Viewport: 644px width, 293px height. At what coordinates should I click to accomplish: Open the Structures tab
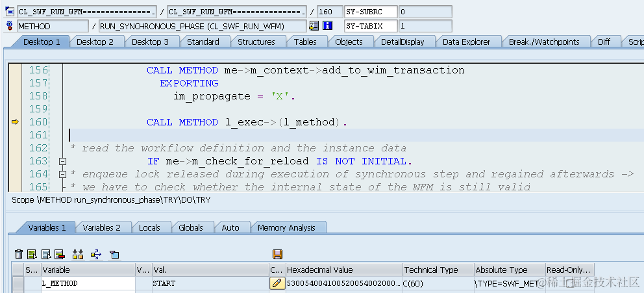[x=256, y=42]
